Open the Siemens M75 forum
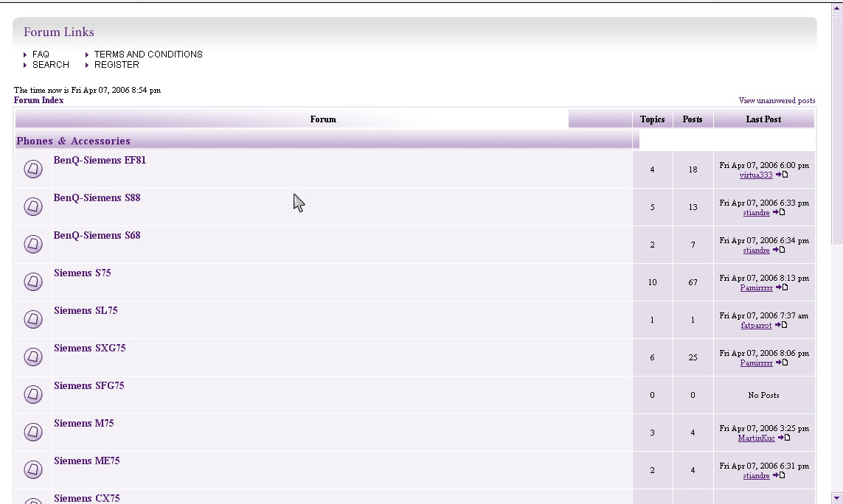 point(84,424)
